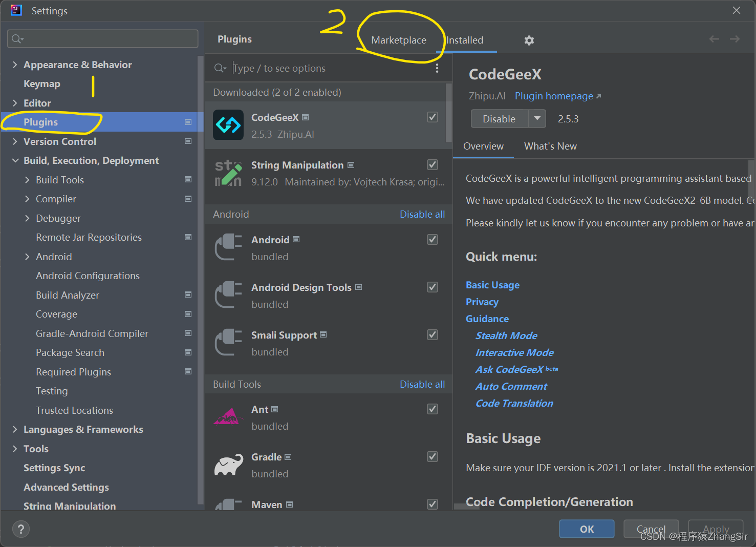The width and height of the screenshot is (756, 547).
Task: Select Trusted Locations in settings tree
Action: 74,410
